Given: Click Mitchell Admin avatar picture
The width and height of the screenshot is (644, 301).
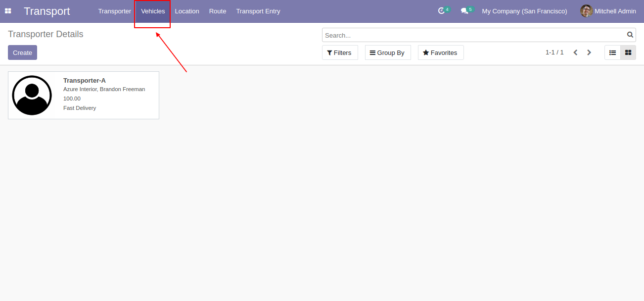Looking at the screenshot, I should 586,11.
